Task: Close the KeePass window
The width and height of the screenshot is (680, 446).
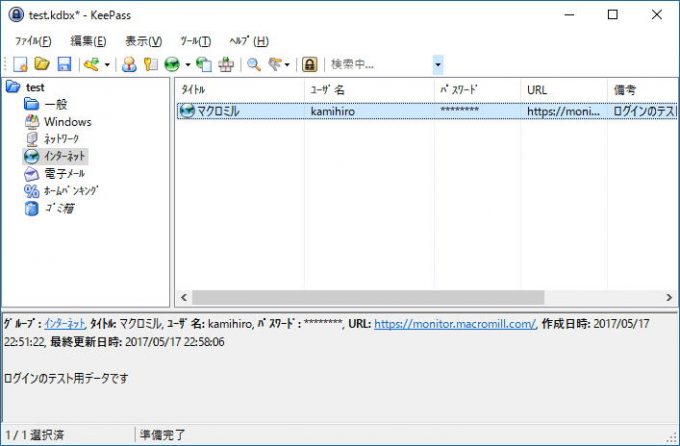Action: pos(657,15)
